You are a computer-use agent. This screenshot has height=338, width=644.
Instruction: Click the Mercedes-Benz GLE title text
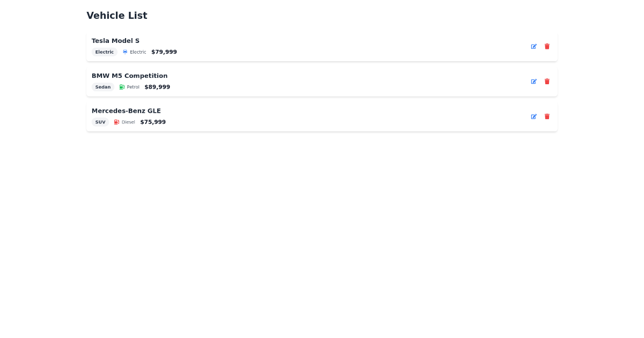pos(126,111)
